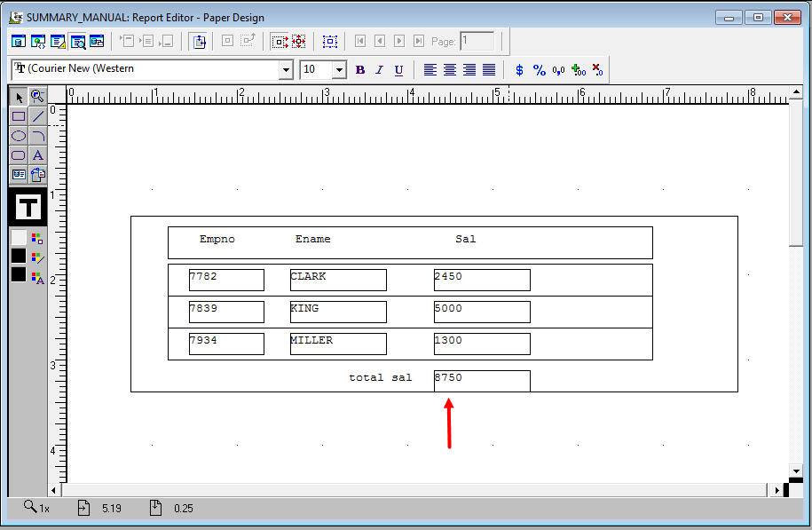Open the Fill Color palette
The height and width of the screenshot is (530, 812).
[x=36, y=239]
